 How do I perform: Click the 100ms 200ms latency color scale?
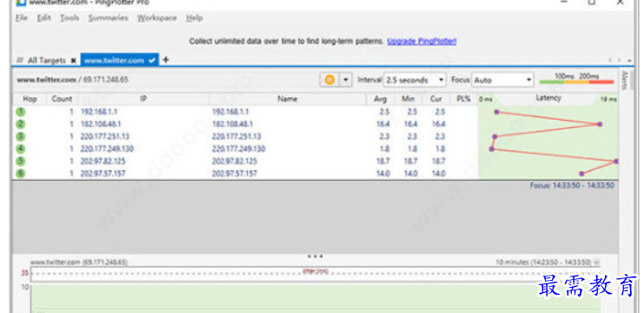point(576,79)
